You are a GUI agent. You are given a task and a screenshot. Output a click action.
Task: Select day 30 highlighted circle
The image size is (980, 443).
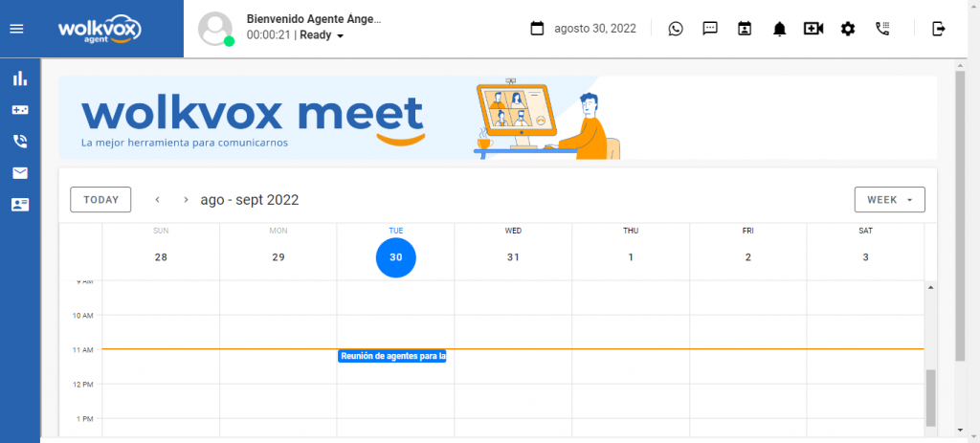[395, 257]
